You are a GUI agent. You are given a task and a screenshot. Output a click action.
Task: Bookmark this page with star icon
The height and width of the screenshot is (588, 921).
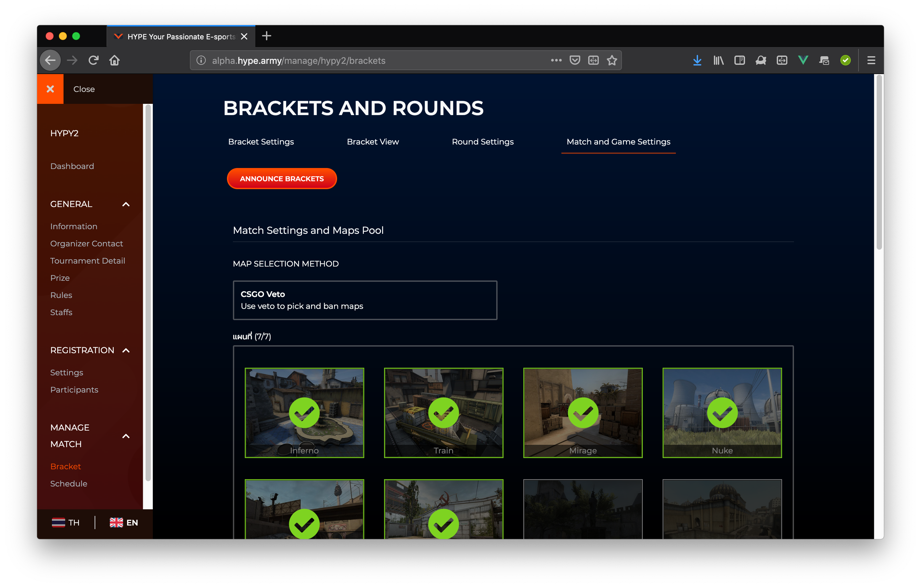point(612,61)
